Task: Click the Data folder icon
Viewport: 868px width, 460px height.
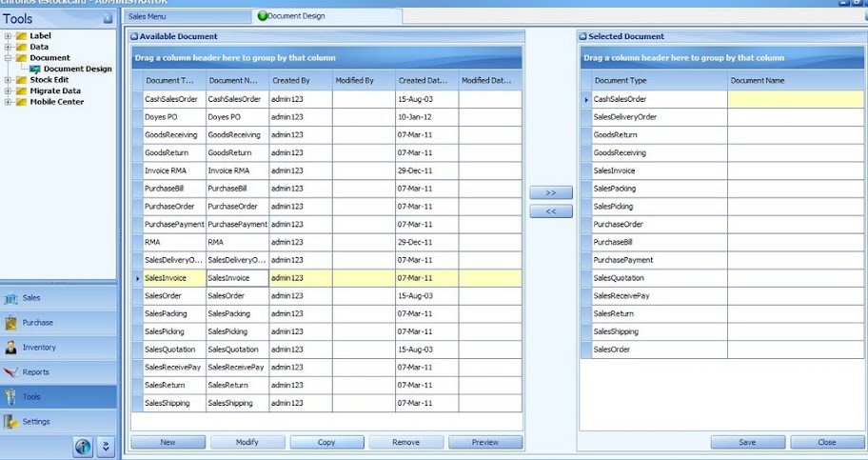Action: coord(22,47)
